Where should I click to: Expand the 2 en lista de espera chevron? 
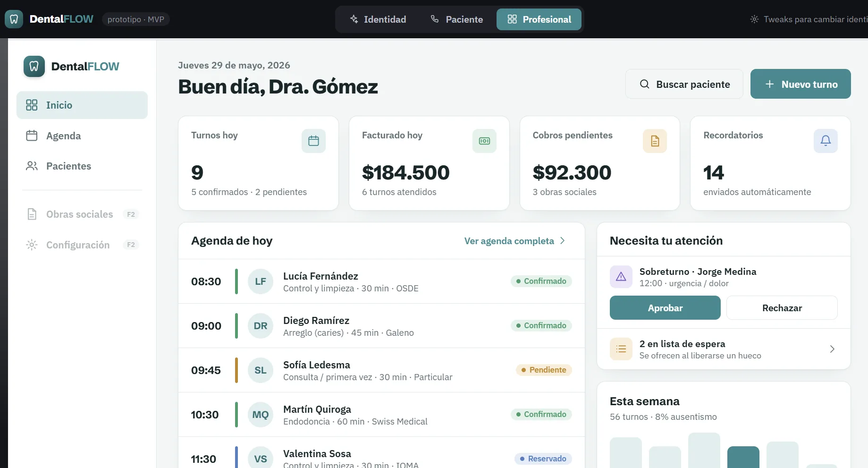832,349
